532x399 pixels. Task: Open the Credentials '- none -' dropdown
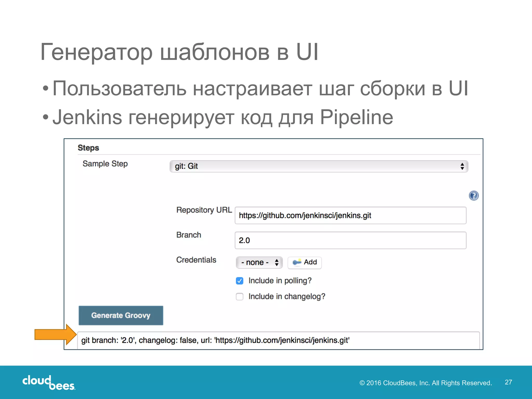point(259,262)
